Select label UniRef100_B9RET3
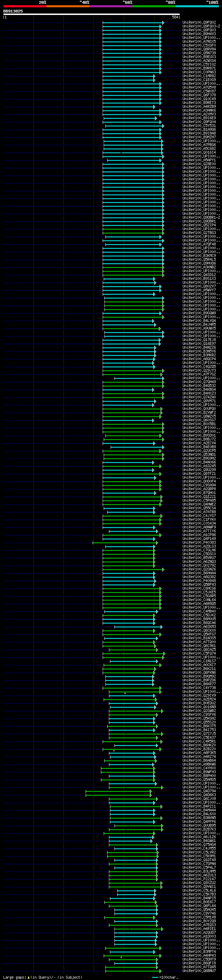 pyautogui.click(x=199, y=103)
